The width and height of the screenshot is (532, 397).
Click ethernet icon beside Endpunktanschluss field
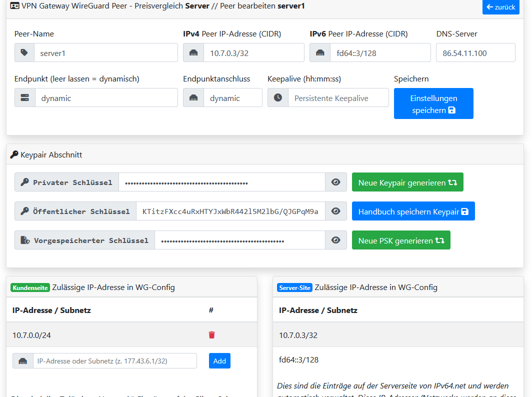pyautogui.click(x=193, y=98)
